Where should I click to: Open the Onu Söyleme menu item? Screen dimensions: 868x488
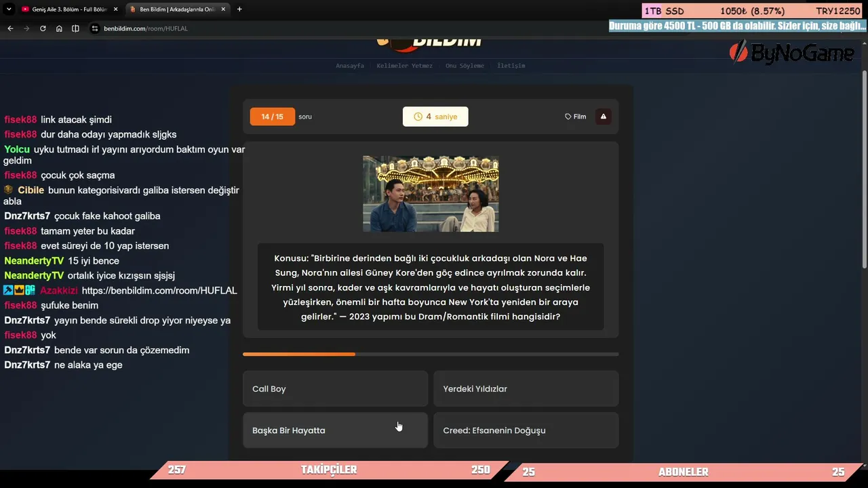coord(465,66)
